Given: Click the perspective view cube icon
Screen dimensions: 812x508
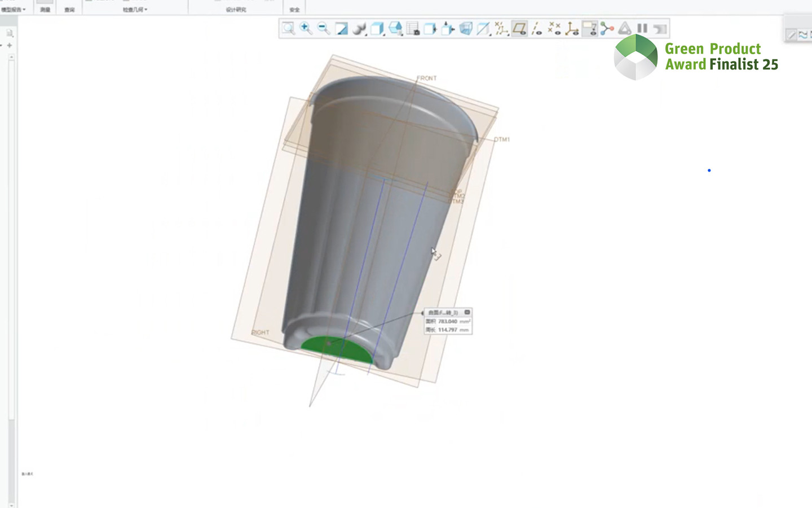Looking at the screenshot, I should pyautogui.click(x=465, y=28).
